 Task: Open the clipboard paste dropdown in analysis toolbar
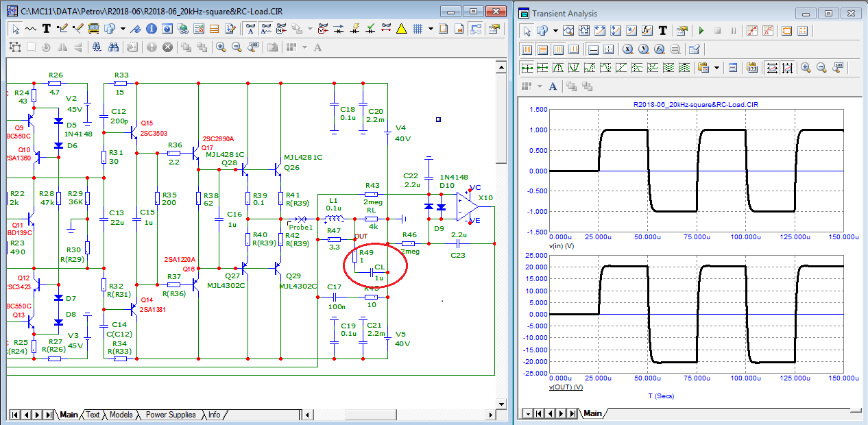(717, 68)
